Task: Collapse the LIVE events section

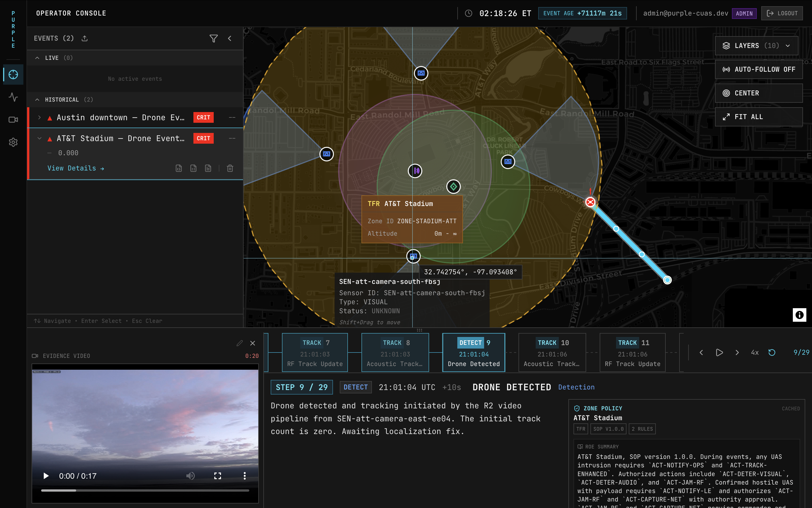Action: (x=37, y=58)
